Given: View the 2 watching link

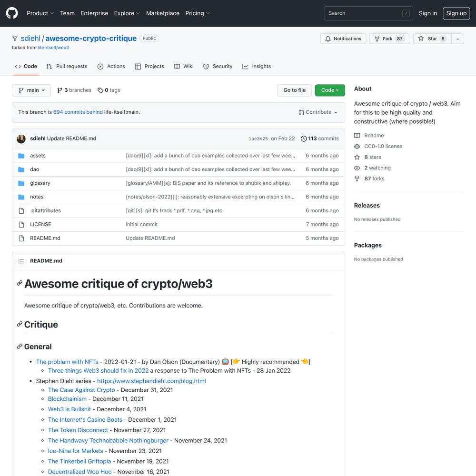Looking at the screenshot, I should 372,168.
